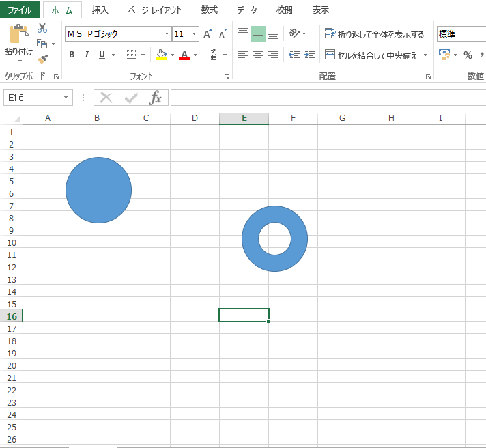Viewport: 486px width, 448px height.
Task: Open the クリップボード dialog launcher
Action: (56, 77)
